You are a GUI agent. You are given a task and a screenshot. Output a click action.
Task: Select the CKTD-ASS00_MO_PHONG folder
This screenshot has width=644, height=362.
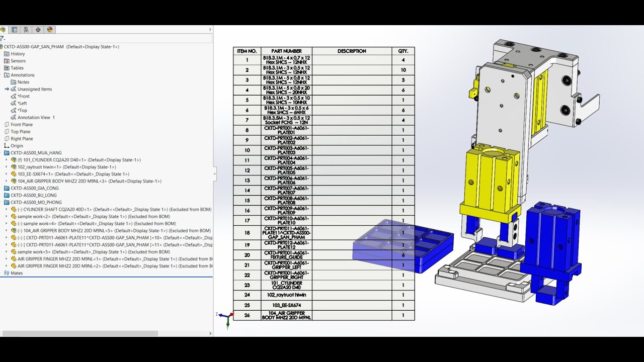point(33,202)
